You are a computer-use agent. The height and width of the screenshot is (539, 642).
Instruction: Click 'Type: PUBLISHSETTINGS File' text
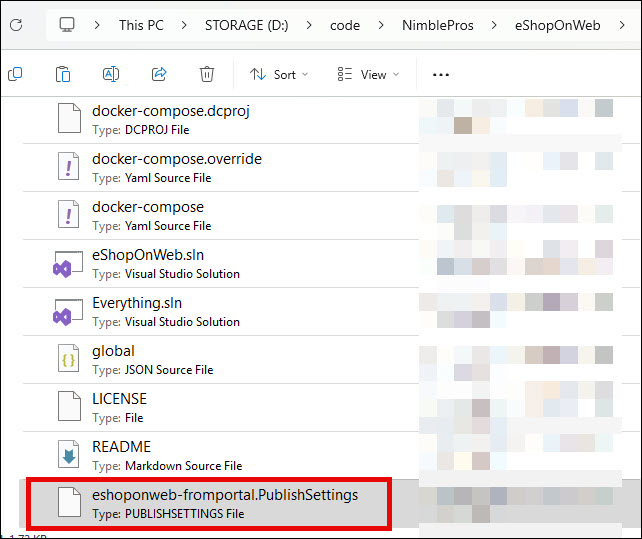(168, 514)
